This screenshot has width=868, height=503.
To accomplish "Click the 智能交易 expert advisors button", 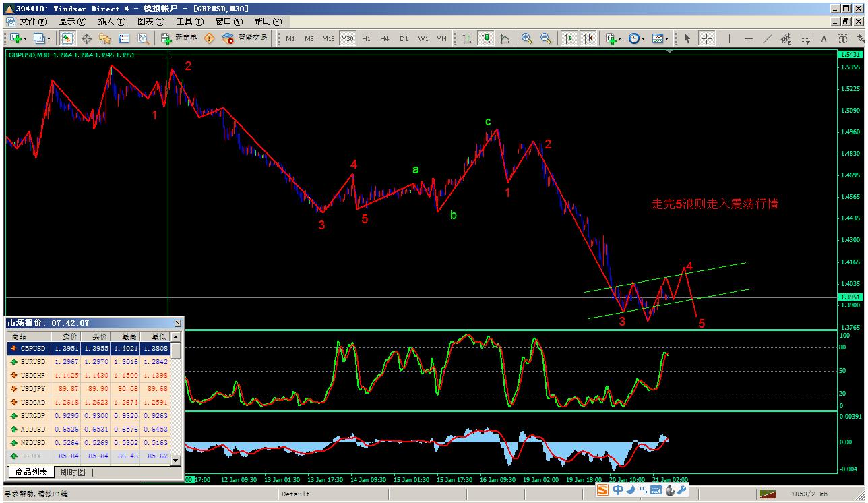I will [245, 38].
